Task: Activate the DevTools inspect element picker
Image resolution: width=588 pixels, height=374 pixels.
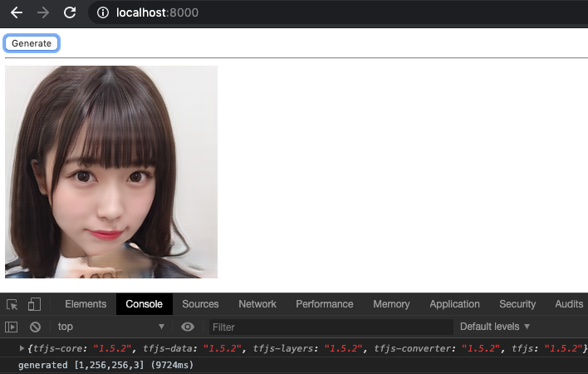Action: click(12, 304)
